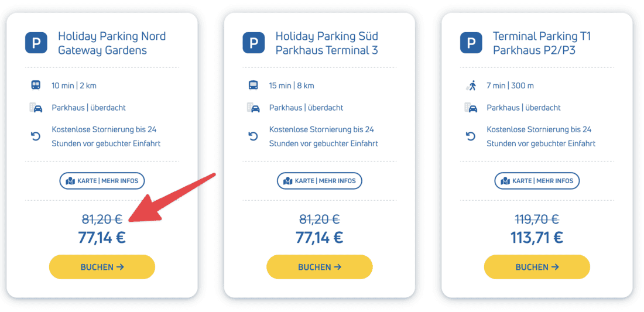
Task: Click the shuttle bus icon beside 10 min | 2 km
Action: tap(36, 85)
